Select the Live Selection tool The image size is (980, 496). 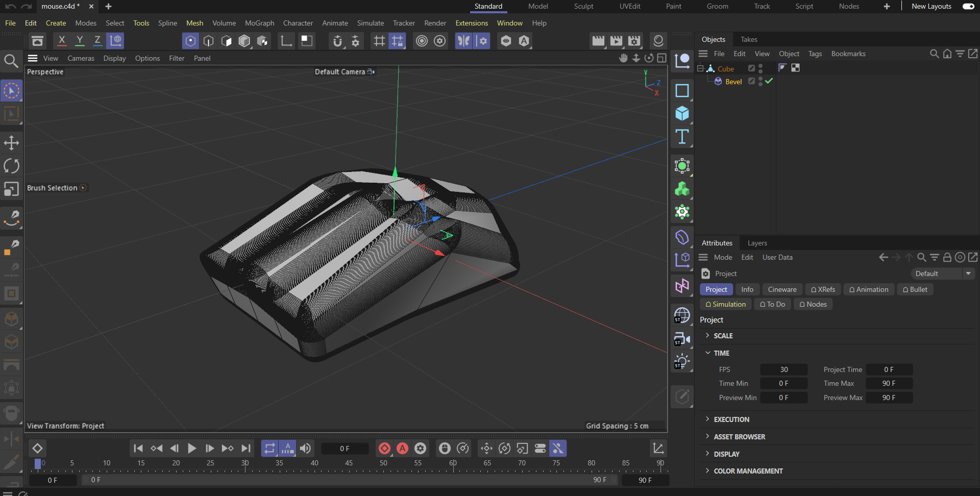click(11, 90)
